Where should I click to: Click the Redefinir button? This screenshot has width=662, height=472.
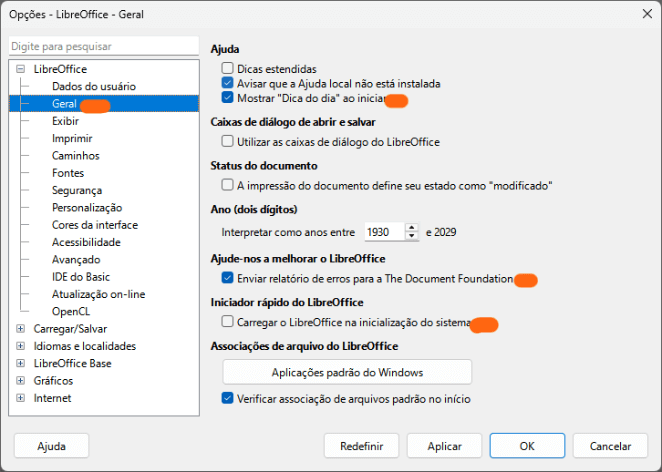[361, 446]
